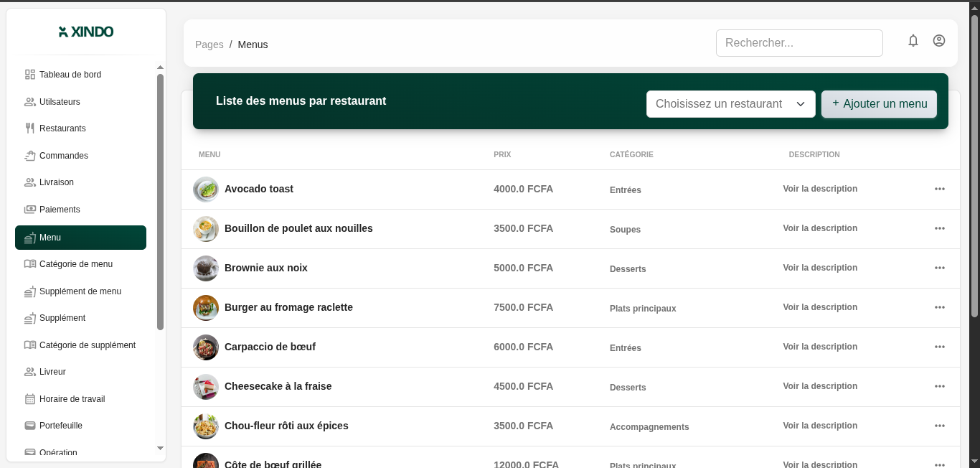This screenshot has height=468, width=980.
Task: Open the Choisissez un restaurant dropdown
Action: pos(730,104)
